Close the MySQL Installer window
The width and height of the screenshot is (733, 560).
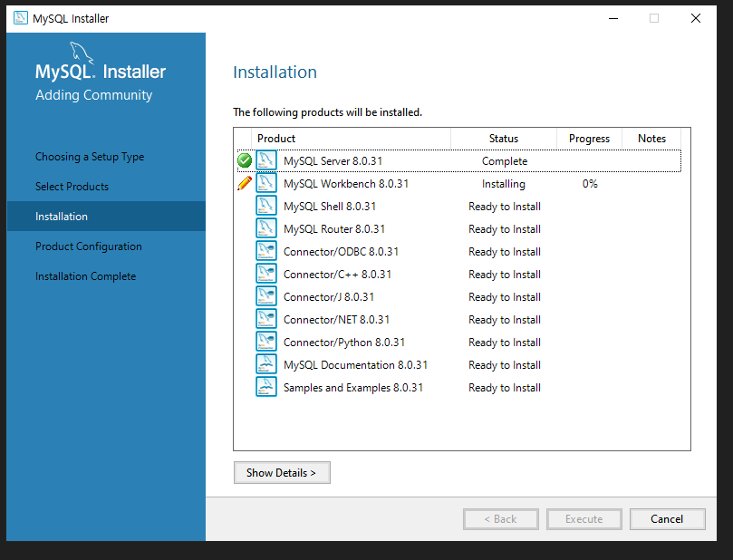[x=696, y=18]
